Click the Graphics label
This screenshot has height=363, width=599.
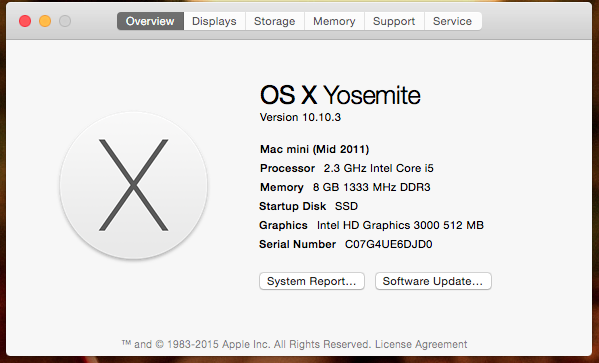click(283, 225)
